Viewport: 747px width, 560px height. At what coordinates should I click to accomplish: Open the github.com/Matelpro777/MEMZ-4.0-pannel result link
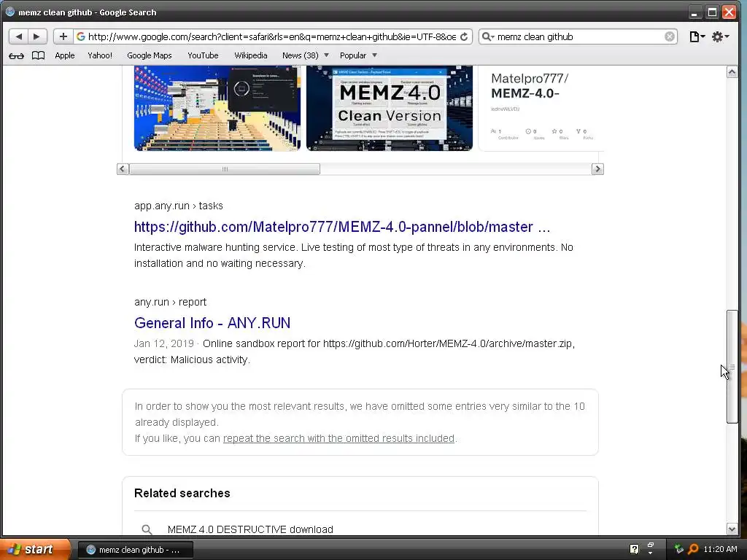pyautogui.click(x=342, y=227)
